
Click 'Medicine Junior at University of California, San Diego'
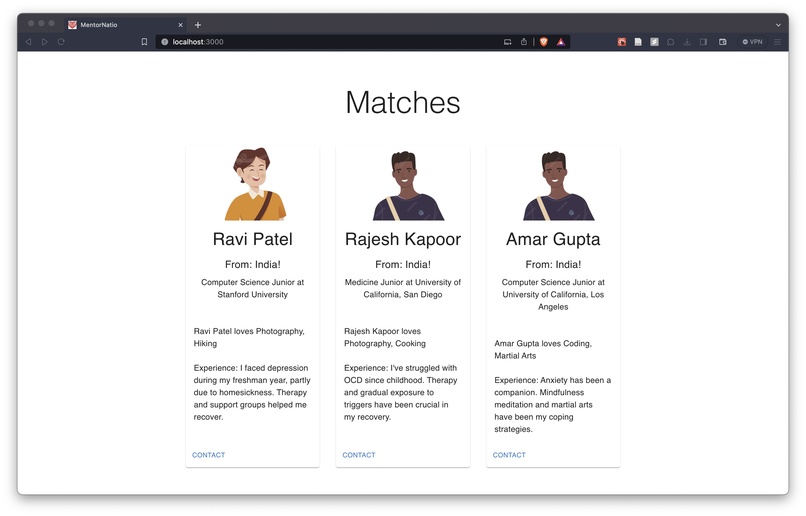click(402, 288)
